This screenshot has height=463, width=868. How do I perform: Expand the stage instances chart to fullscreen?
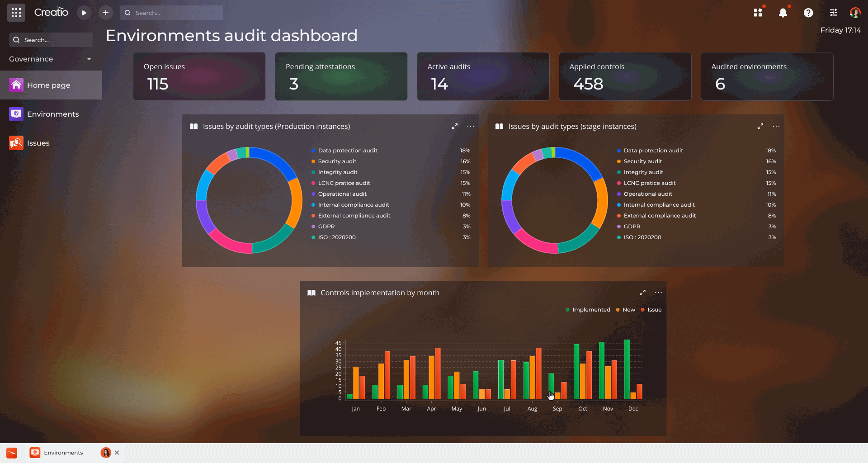point(760,126)
